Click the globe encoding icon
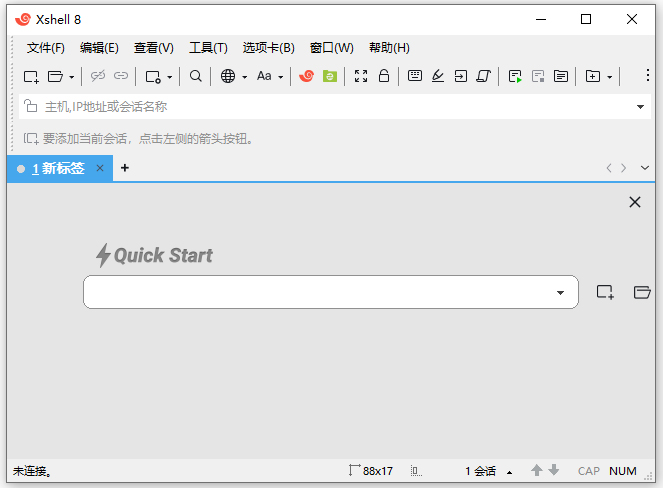Image resolution: width=663 pixels, height=488 pixels. pyautogui.click(x=228, y=76)
